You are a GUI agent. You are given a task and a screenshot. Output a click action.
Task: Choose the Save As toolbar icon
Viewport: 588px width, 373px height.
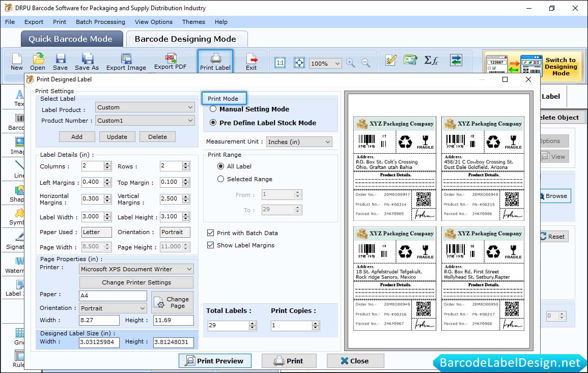87,62
